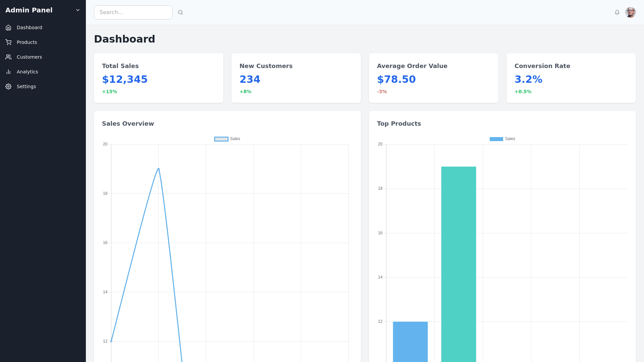Click the Customers people icon
The width and height of the screenshot is (644, 362).
click(8, 57)
